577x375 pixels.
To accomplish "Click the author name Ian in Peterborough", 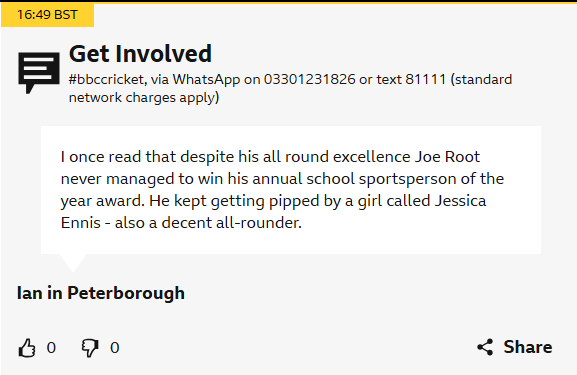I will [x=101, y=293].
